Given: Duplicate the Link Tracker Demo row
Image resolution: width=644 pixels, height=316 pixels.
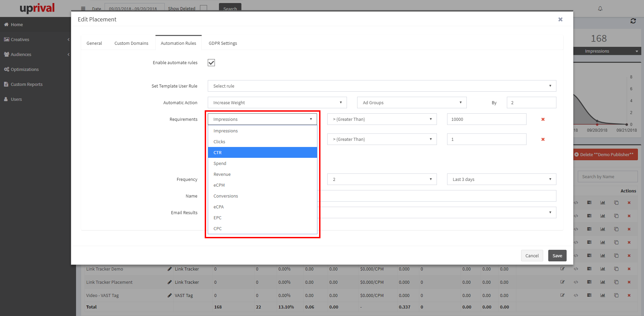Looking at the screenshot, I should (616, 269).
